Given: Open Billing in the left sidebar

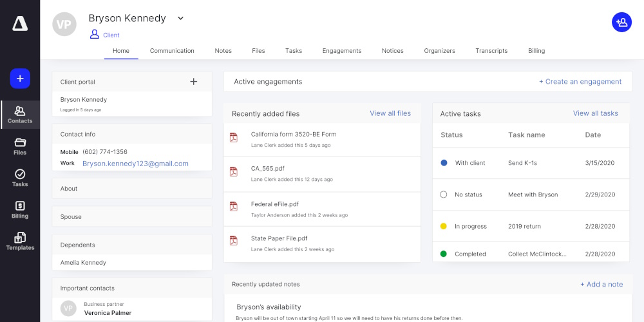Looking at the screenshot, I should pos(20,209).
